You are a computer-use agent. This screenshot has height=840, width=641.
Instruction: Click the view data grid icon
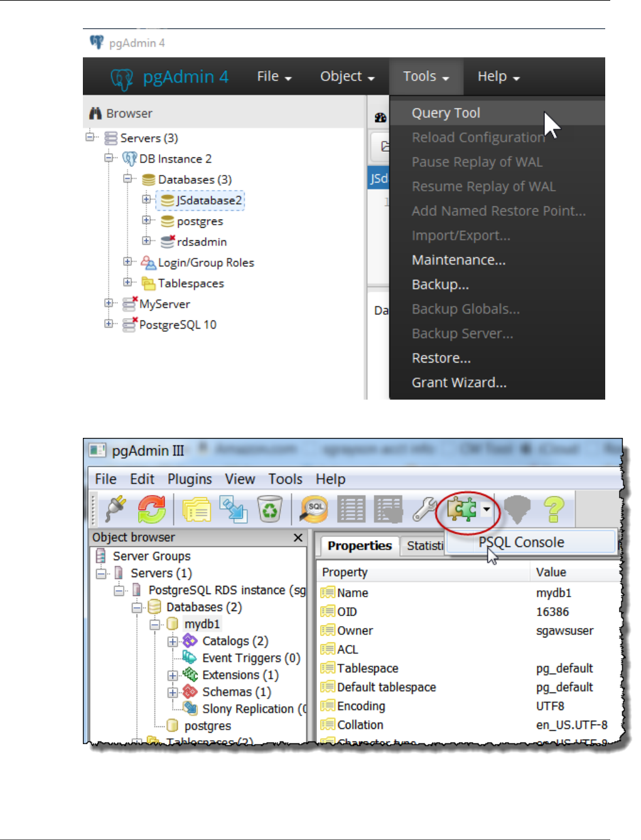coord(351,509)
